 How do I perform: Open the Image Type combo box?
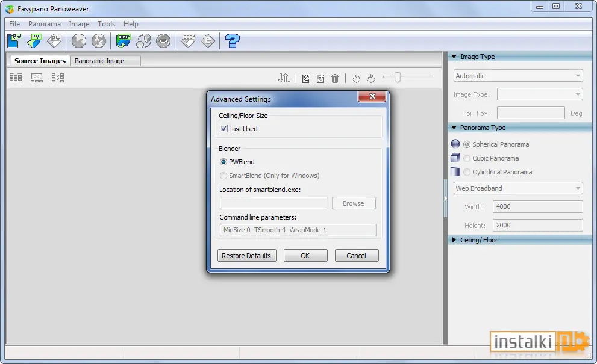[540, 94]
